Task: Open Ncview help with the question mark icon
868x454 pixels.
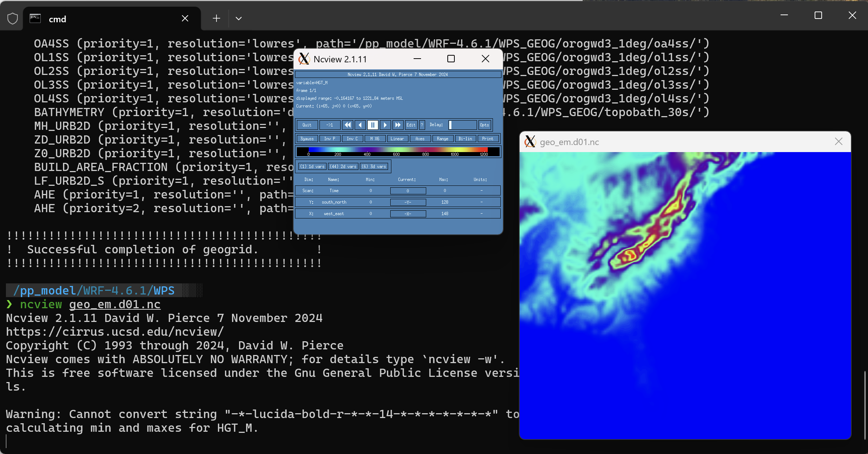Action: coord(421,125)
